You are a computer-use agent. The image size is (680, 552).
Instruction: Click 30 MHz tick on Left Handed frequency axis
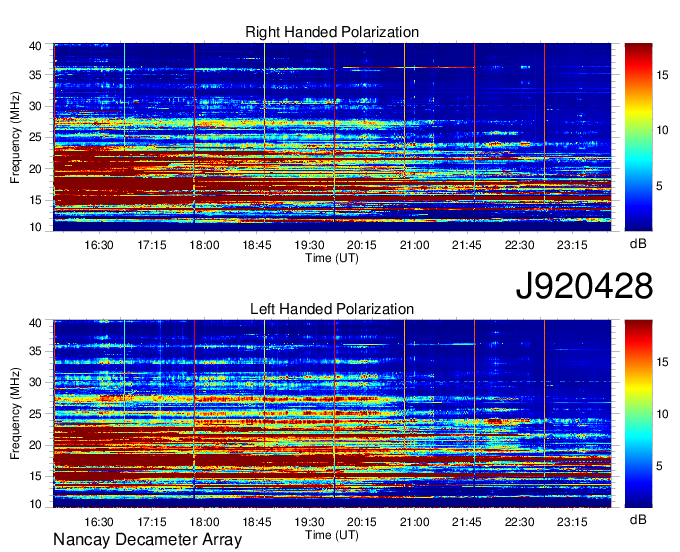(35, 382)
